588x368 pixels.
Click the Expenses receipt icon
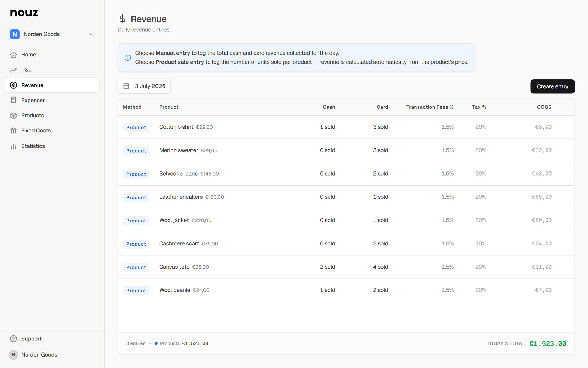tap(13, 100)
